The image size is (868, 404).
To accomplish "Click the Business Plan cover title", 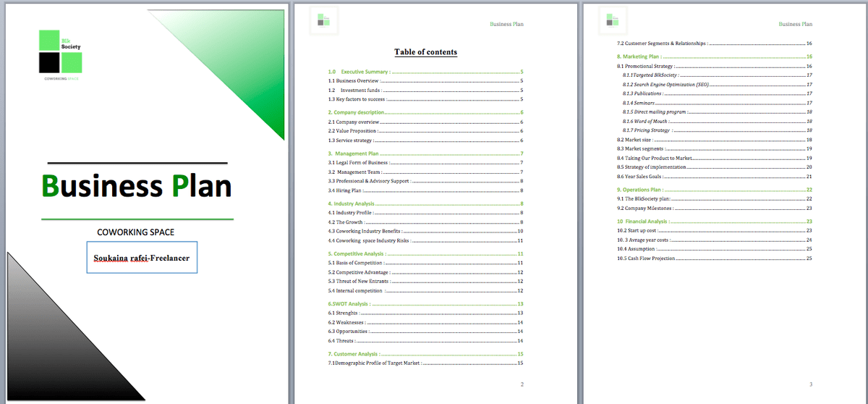I will pos(137,186).
